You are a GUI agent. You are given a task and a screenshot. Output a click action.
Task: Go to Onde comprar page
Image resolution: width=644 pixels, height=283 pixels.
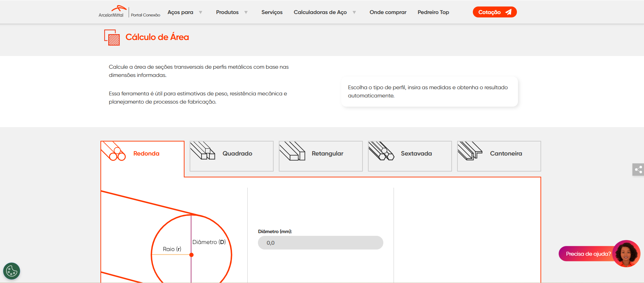coord(388,12)
